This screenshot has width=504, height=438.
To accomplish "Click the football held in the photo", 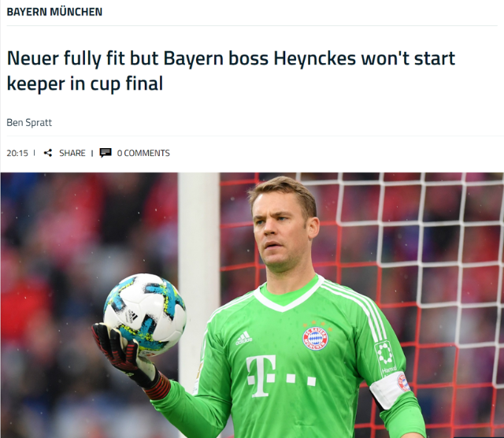I will click(145, 314).
